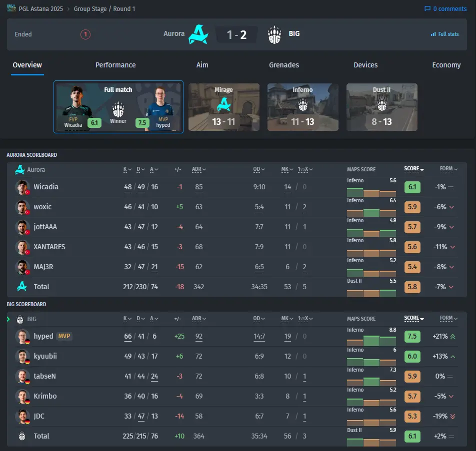Click BIG logo in BIG scoreboard header row

coord(20,319)
